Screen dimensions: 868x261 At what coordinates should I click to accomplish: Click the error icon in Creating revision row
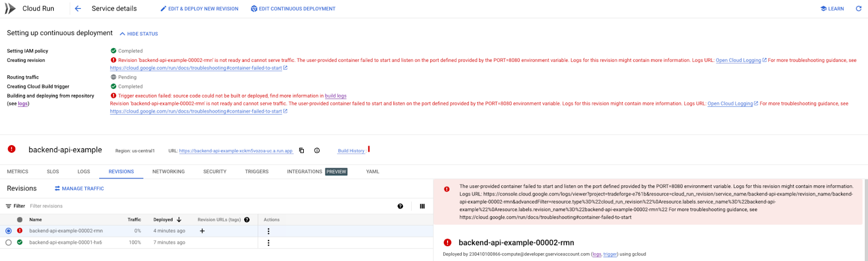click(113, 60)
